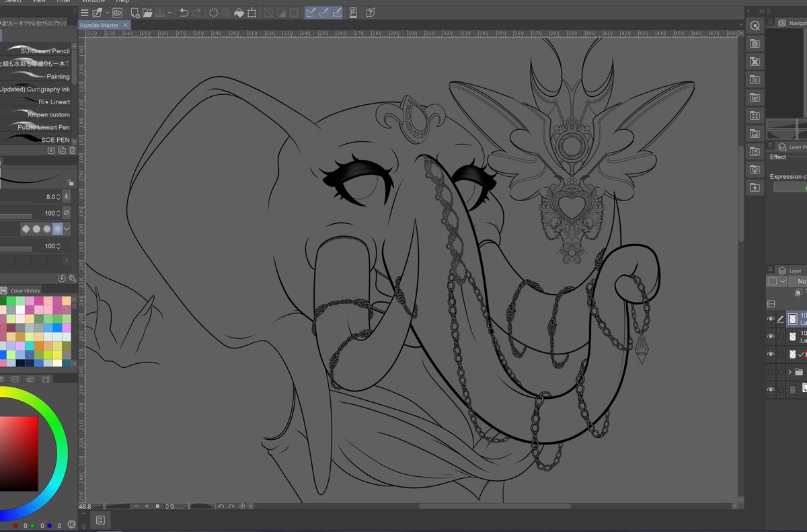Open Quick Access palette icon
The width and height of the screenshot is (807, 532).
click(755, 26)
